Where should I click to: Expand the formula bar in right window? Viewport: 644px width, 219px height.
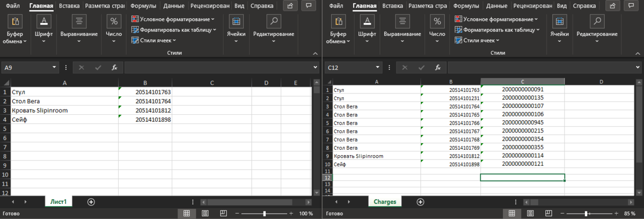pos(639,68)
